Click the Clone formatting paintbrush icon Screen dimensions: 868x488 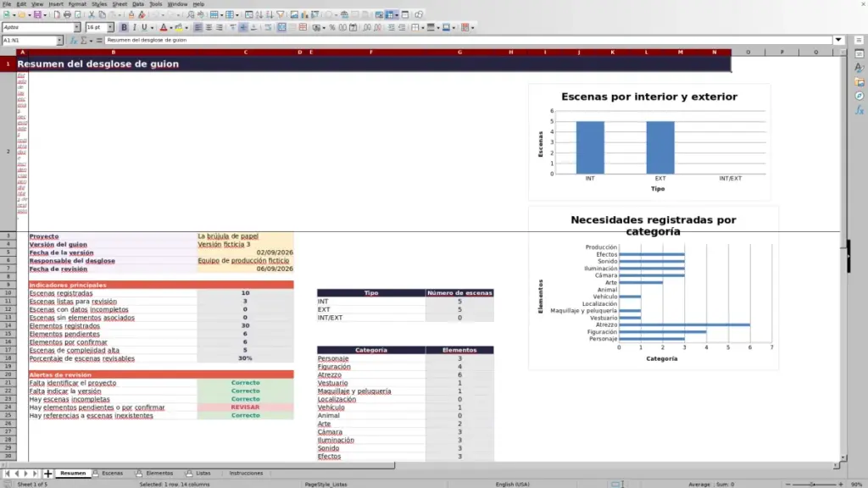131,15
